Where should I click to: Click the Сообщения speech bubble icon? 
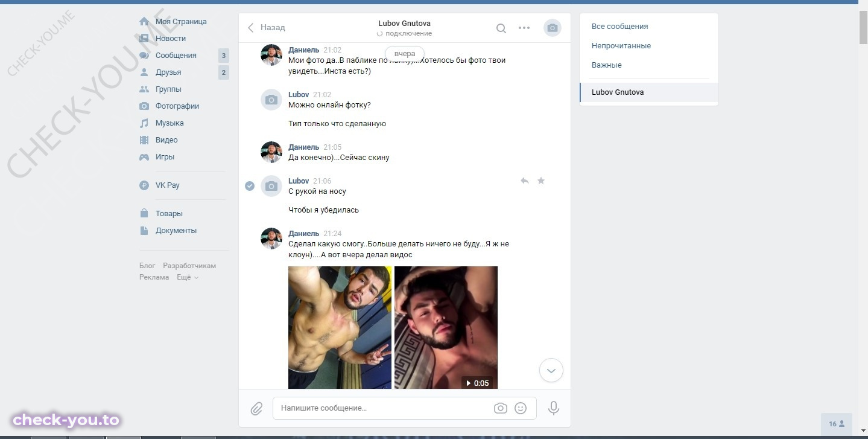144,56
